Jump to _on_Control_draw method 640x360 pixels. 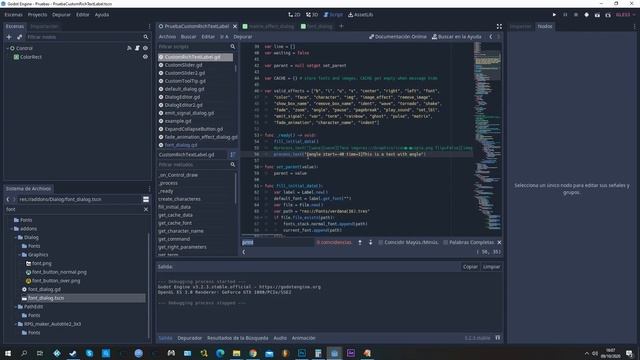coord(178,175)
